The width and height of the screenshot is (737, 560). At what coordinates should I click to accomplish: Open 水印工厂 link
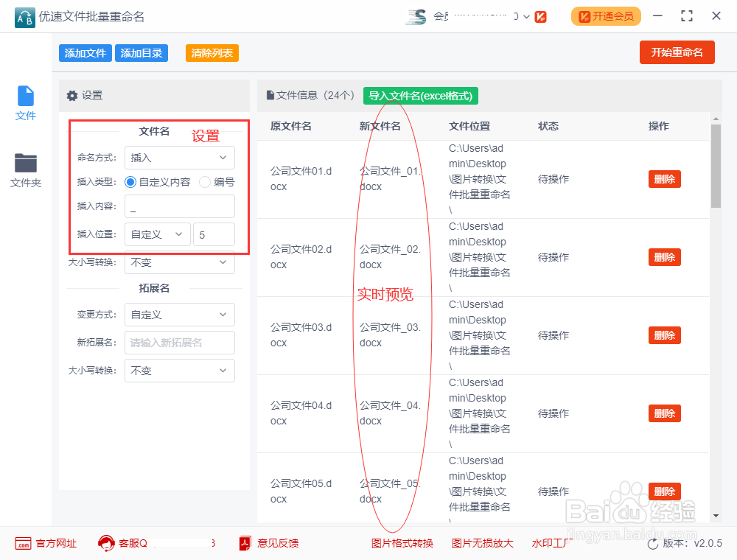552,544
